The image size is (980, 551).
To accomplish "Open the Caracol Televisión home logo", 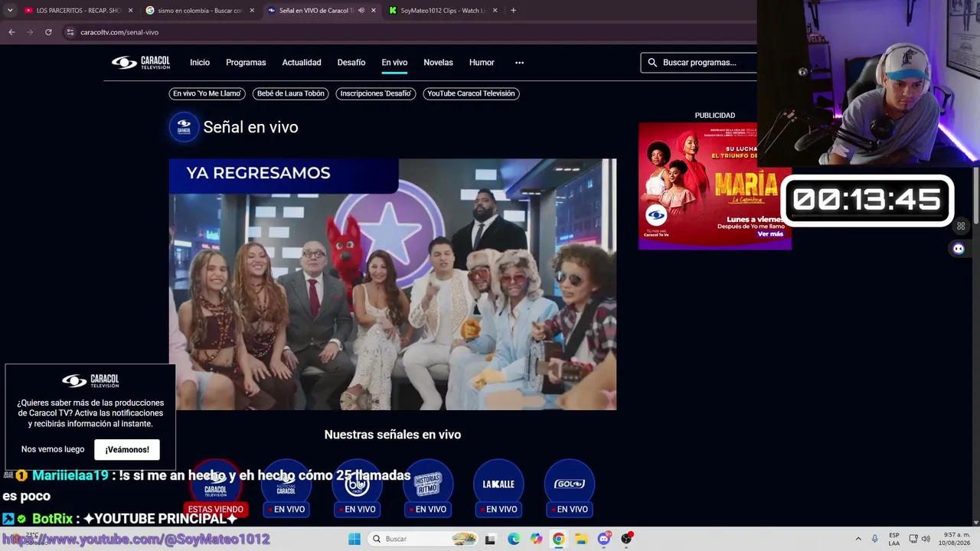I will coord(141,63).
